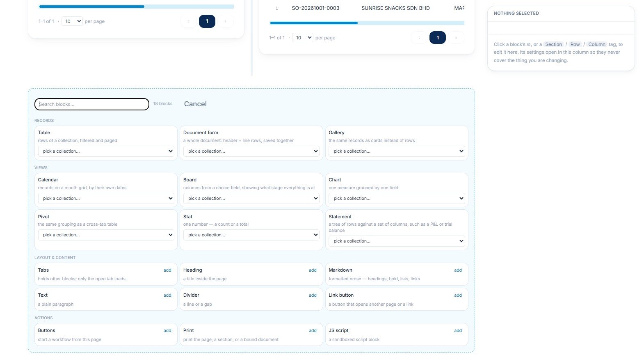This screenshot has height=364, width=644.
Task: Click the "ACTIONS" group label
Action: point(43,318)
